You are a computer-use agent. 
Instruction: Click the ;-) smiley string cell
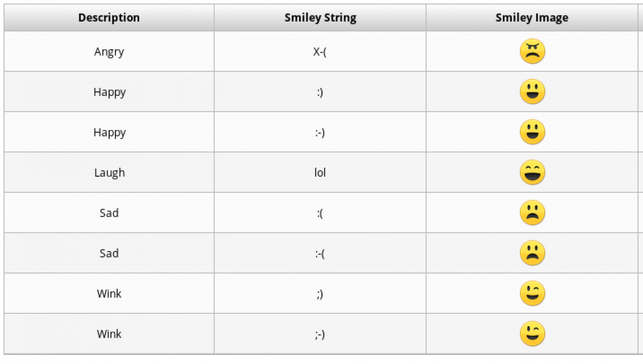pyautogui.click(x=320, y=334)
